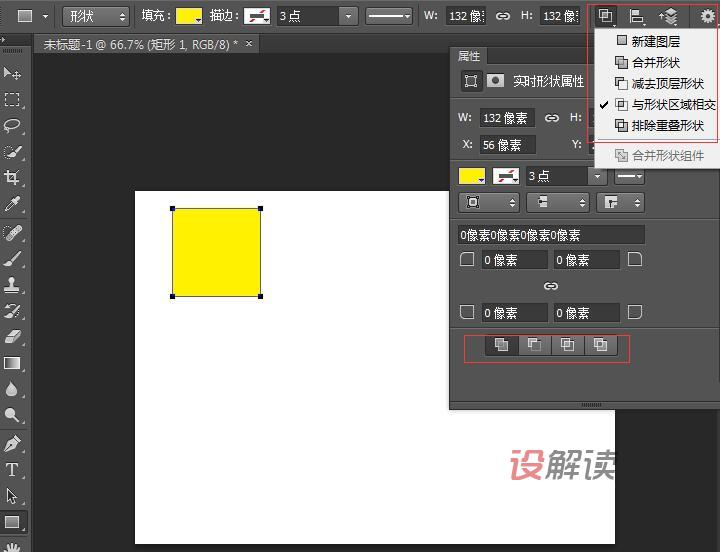720x552 pixels.
Task: Toggle the mask button in Properties panel header
Action: point(495,82)
